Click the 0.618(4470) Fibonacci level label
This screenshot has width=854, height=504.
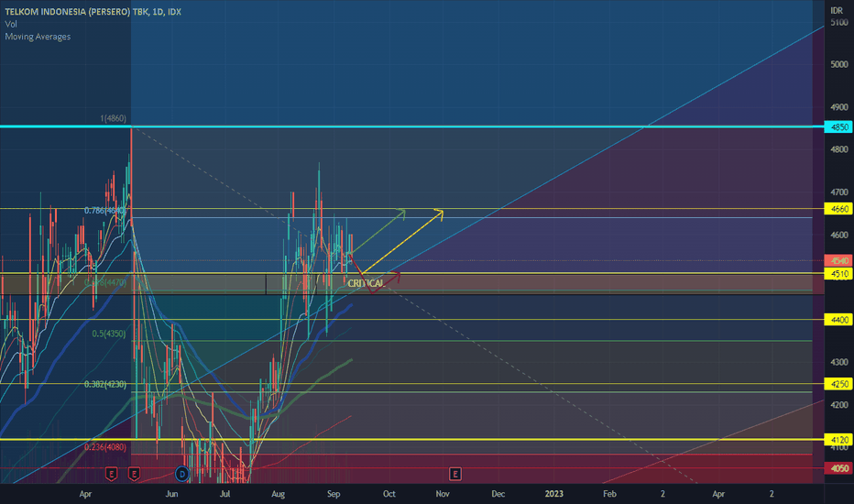click(x=105, y=283)
